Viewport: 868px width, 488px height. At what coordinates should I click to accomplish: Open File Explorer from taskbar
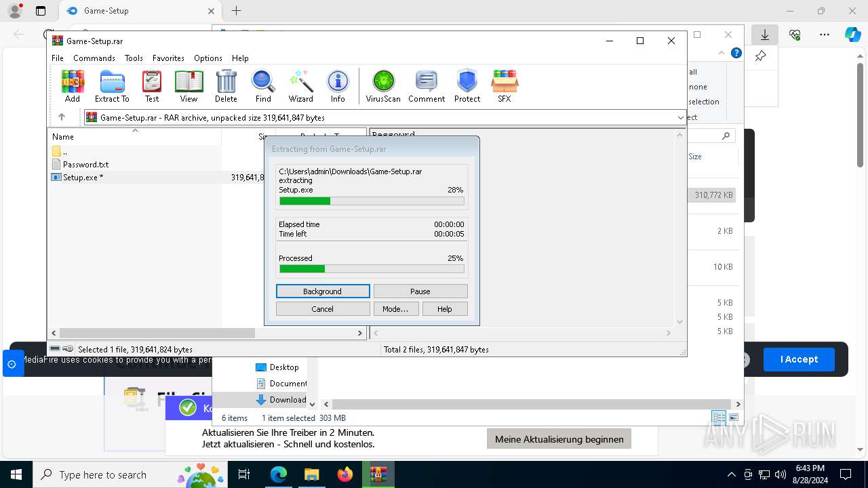[311, 474]
